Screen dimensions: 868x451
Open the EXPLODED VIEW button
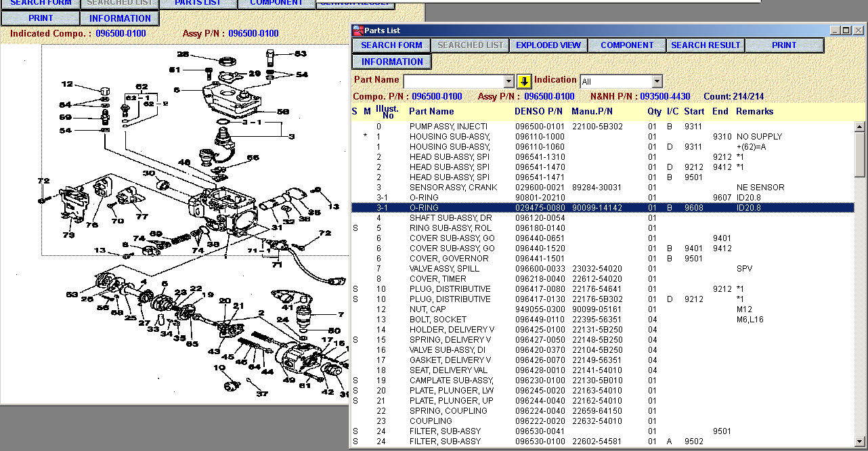point(548,45)
